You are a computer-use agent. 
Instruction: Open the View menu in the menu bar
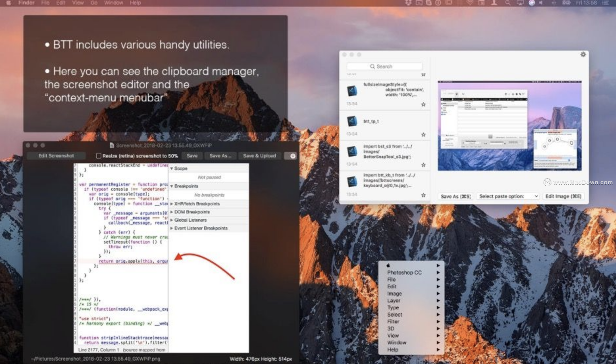click(78, 3)
